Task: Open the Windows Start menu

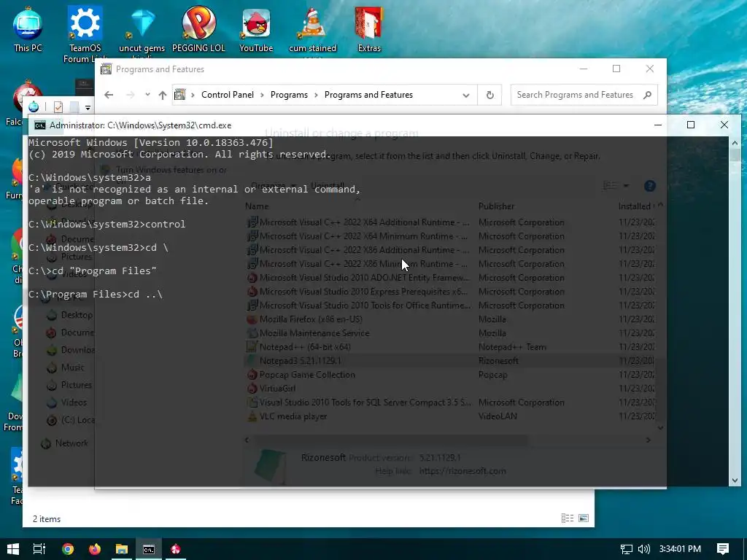Action: 13,549
